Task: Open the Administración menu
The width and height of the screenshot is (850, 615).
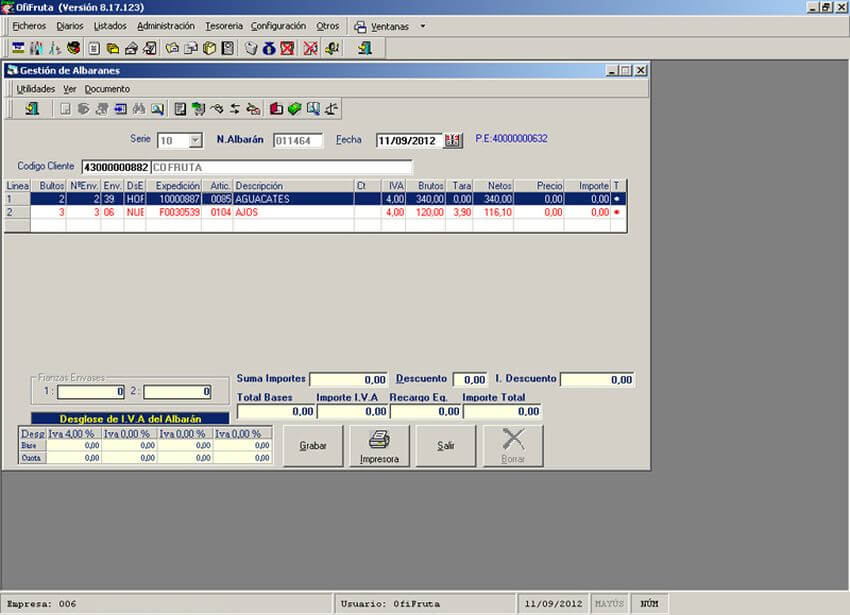Action: 166,26
